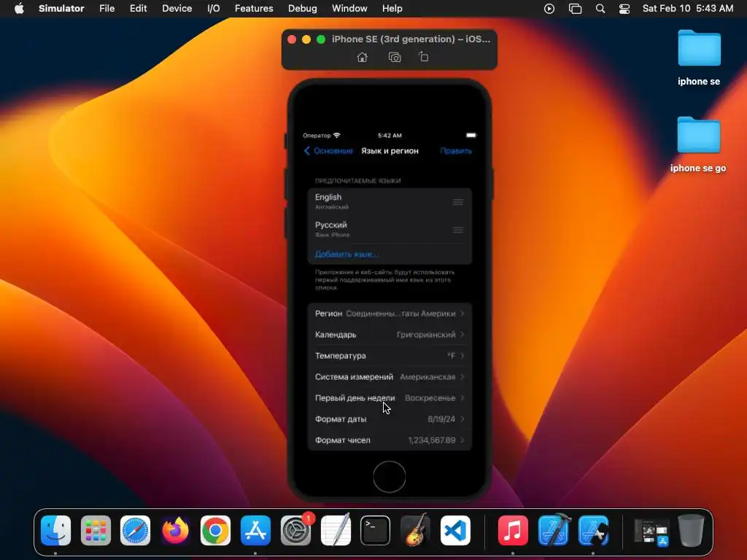The height and width of the screenshot is (560, 747).
Task: Click the Simulator Home button icon
Action: pyautogui.click(x=362, y=57)
